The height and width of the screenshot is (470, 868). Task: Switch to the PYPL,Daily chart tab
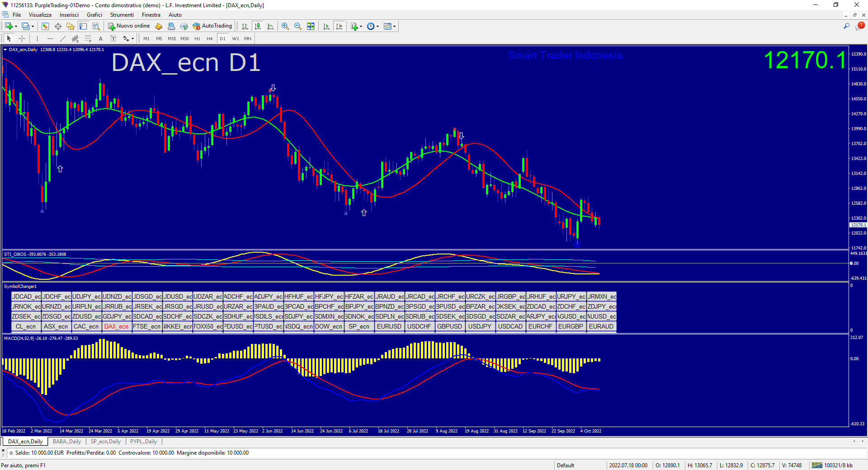pos(143,442)
